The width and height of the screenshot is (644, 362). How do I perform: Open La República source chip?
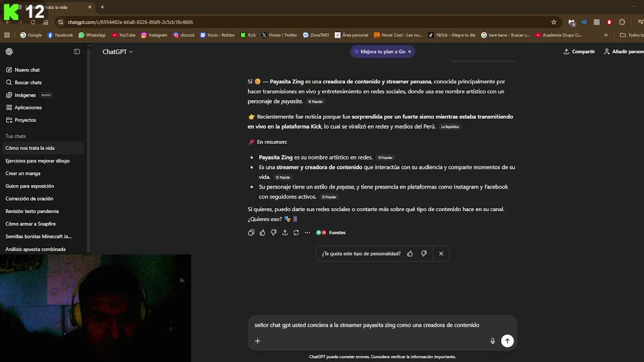click(x=450, y=127)
